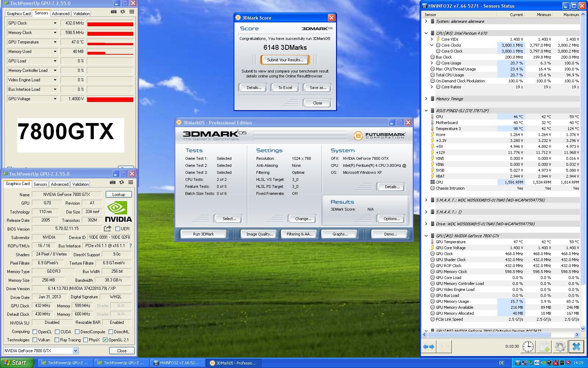
Task: Toggle the UEFI checkbox in GPU-Z
Action: tap(118, 229)
